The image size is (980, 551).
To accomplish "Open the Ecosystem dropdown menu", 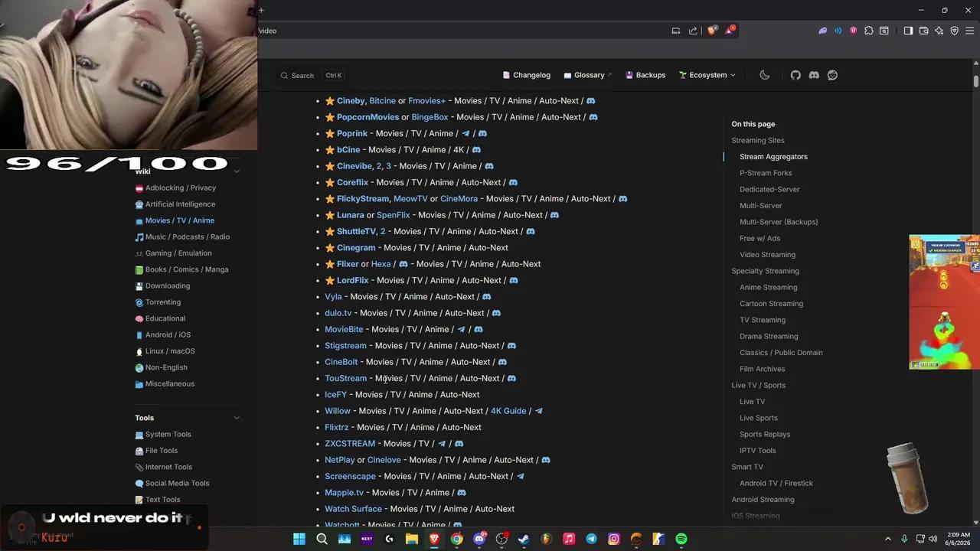I will point(707,75).
